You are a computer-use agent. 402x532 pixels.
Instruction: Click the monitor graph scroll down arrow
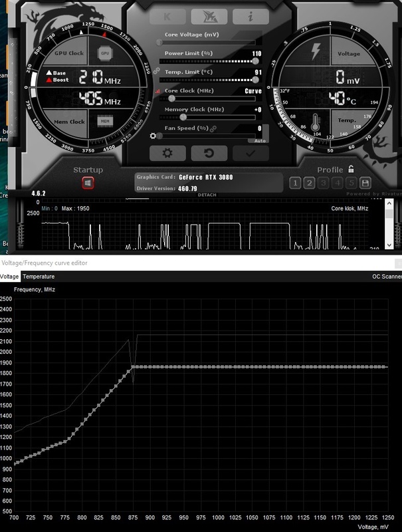[x=389, y=245]
